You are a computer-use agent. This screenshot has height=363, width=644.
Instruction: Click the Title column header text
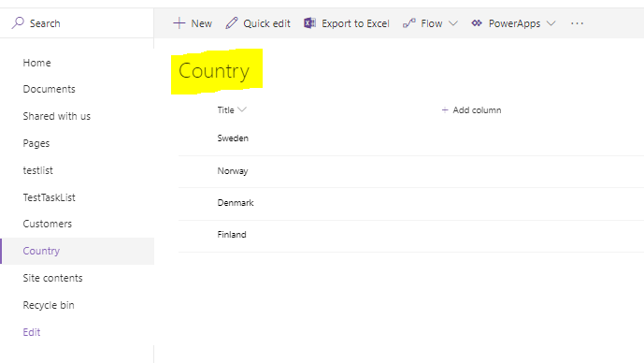[x=225, y=109]
